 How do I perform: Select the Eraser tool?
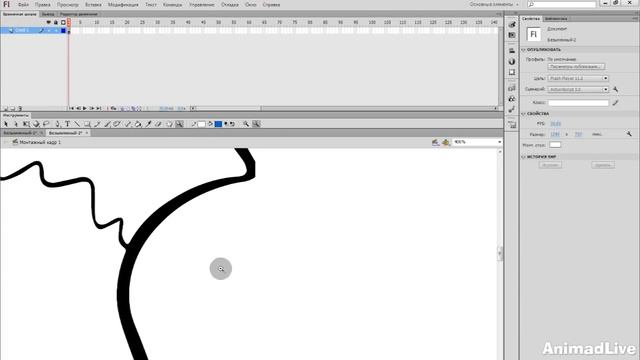click(x=158, y=124)
